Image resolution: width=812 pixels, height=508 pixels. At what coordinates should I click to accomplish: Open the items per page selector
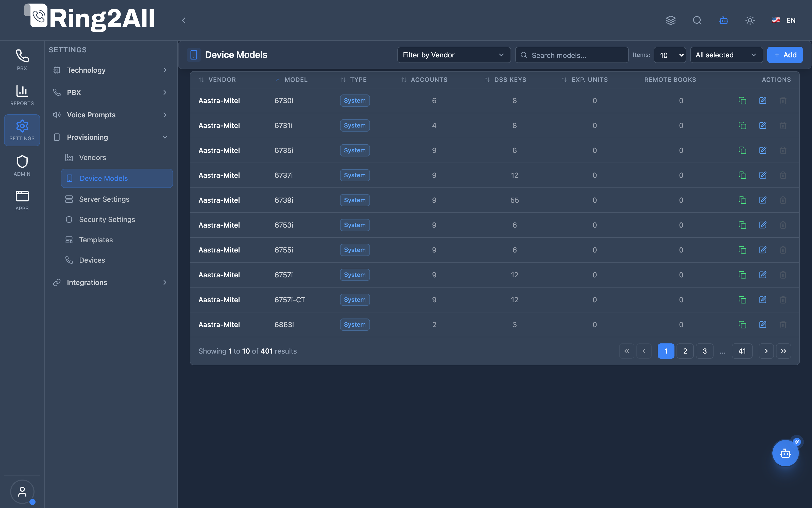click(x=670, y=55)
